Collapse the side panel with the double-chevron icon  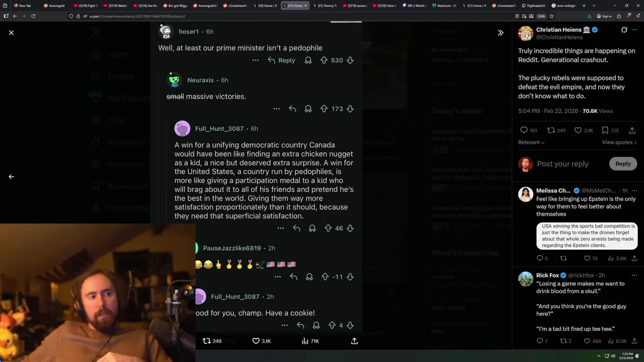(x=501, y=33)
